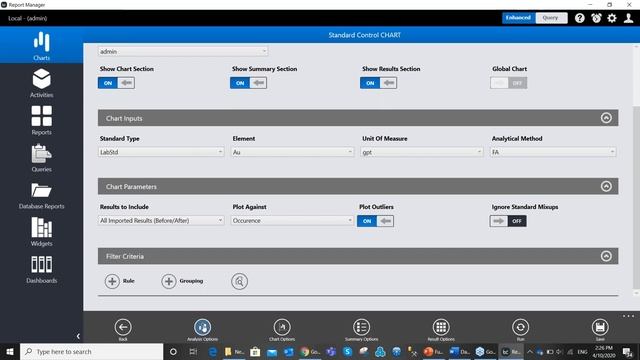Click the Back arrow button
The height and width of the screenshot is (360, 640).
(x=123, y=327)
